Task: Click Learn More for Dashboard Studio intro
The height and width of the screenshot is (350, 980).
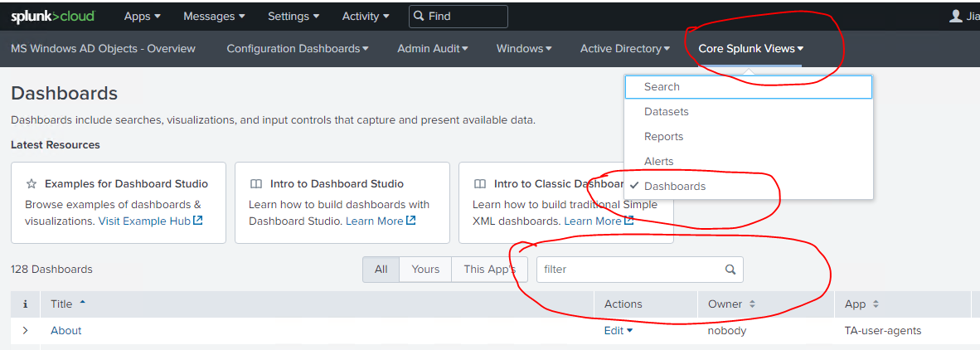Action: pos(380,221)
